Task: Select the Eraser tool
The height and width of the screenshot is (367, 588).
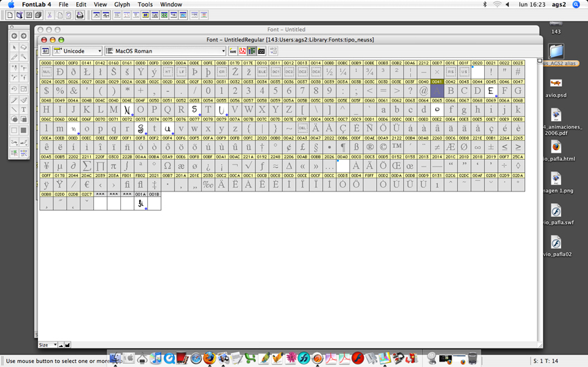Action: click(x=24, y=48)
